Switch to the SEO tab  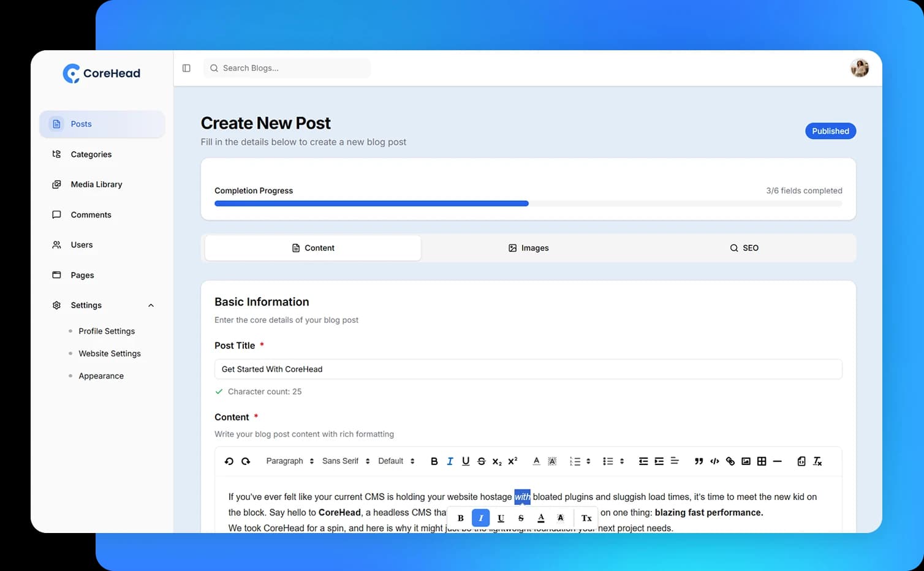click(744, 248)
